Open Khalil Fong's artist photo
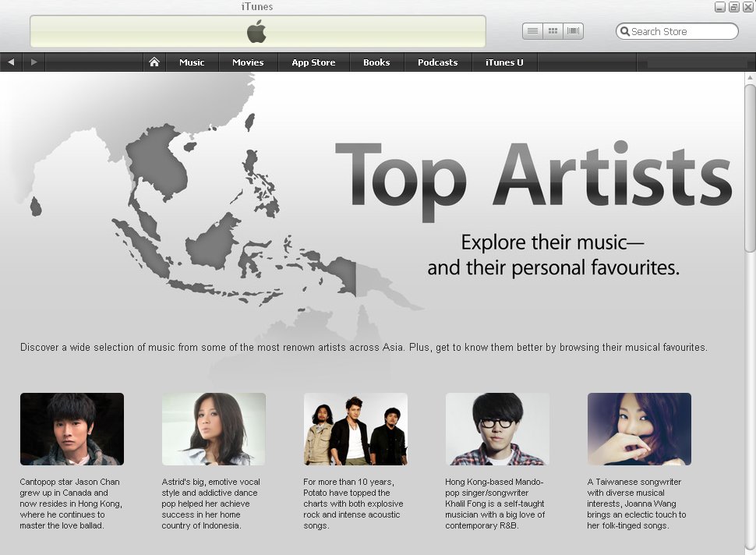Viewport: 756px width, 555px height. (x=497, y=429)
